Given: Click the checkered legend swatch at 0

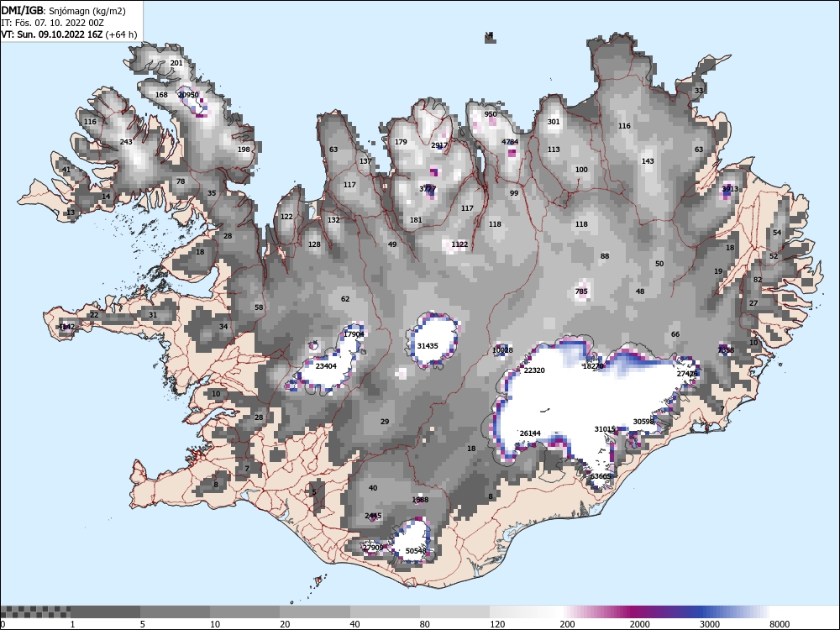Looking at the screenshot, I should coord(34,612).
